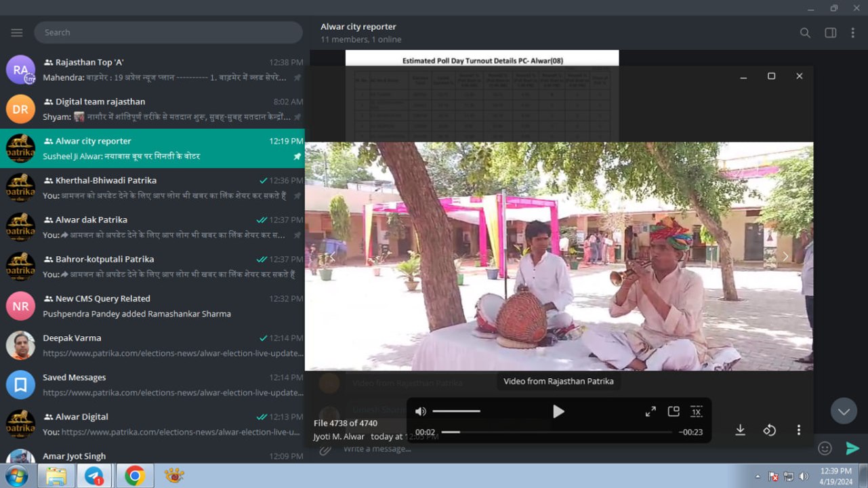
Task: Open Bahror-kotputali Patrika chat
Action: coord(152,266)
